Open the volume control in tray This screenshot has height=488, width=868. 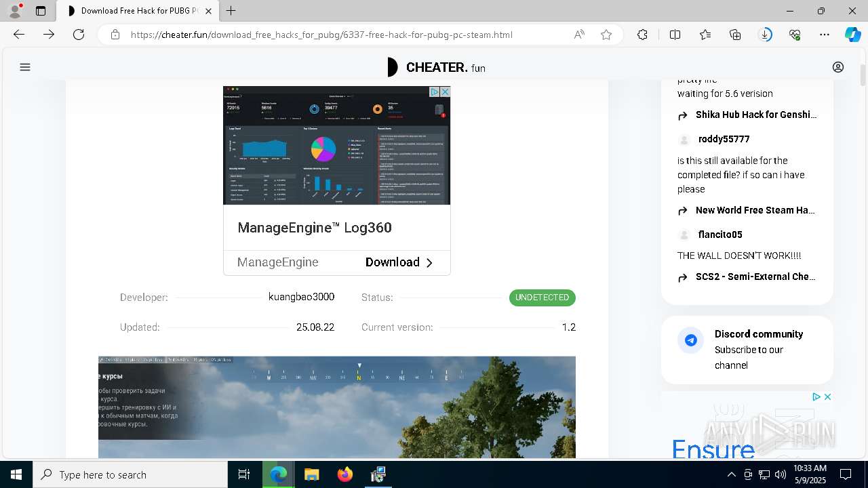coord(781,474)
